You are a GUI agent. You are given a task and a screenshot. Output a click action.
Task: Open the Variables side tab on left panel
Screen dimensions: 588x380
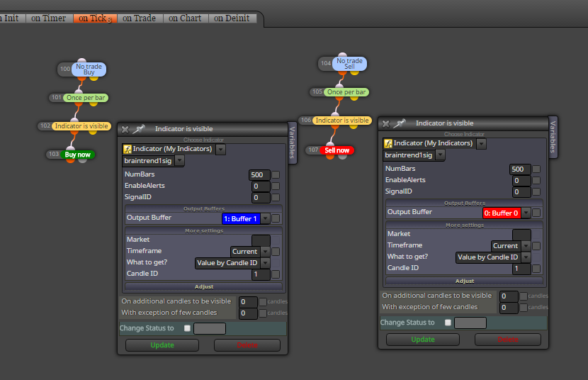pos(292,142)
